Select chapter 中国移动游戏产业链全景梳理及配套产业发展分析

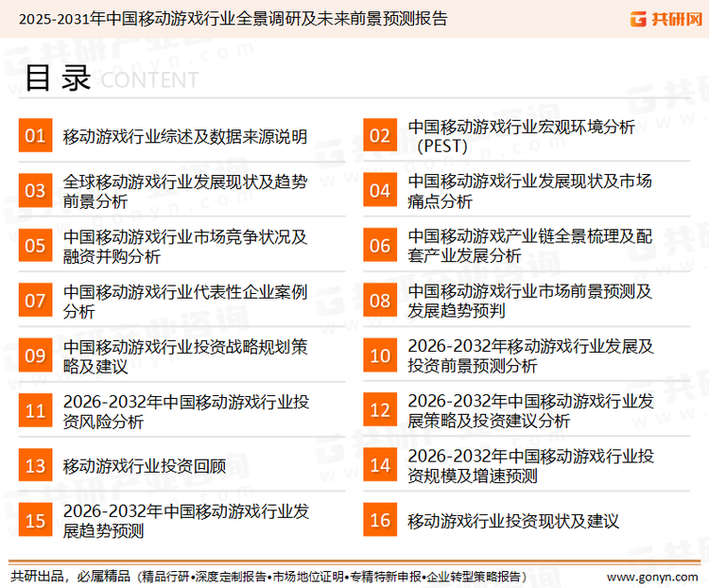pyautogui.click(x=529, y=246)
